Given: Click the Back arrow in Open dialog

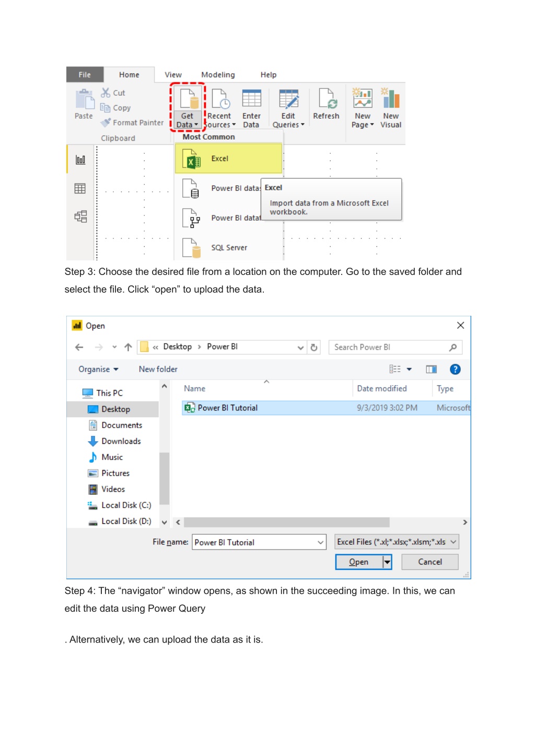Looking at the screenshot, I should [x=79, y=347].
